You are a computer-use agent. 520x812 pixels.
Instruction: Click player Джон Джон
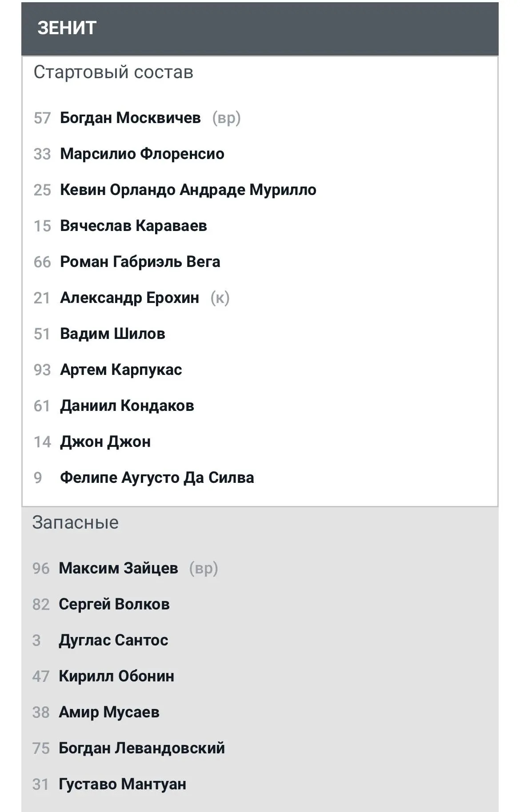tap(105, 442)
